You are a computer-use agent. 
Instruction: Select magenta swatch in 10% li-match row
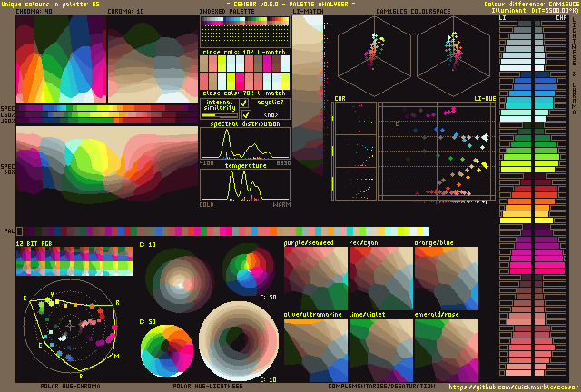267,64
